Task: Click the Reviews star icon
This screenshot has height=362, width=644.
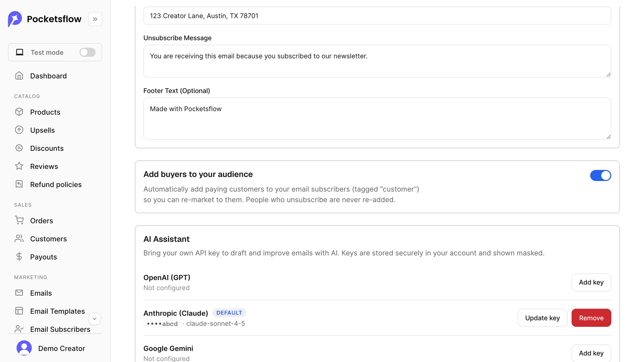Action: click(19, 166)
